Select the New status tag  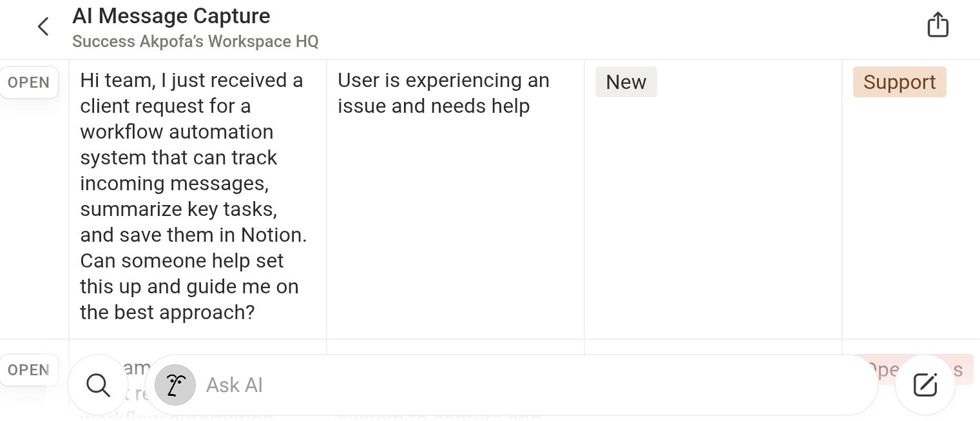(626, 82)
